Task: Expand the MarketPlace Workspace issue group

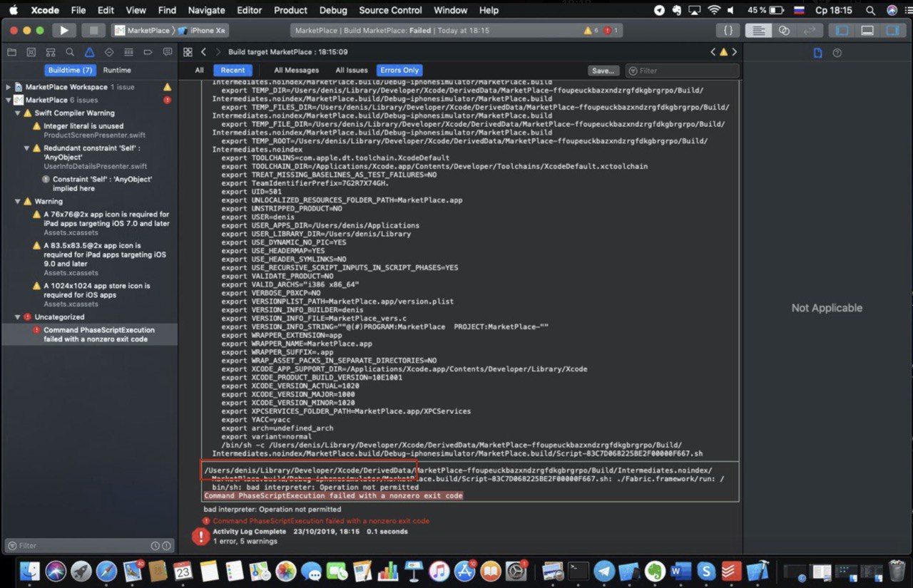Action: [x=9, y=87]
